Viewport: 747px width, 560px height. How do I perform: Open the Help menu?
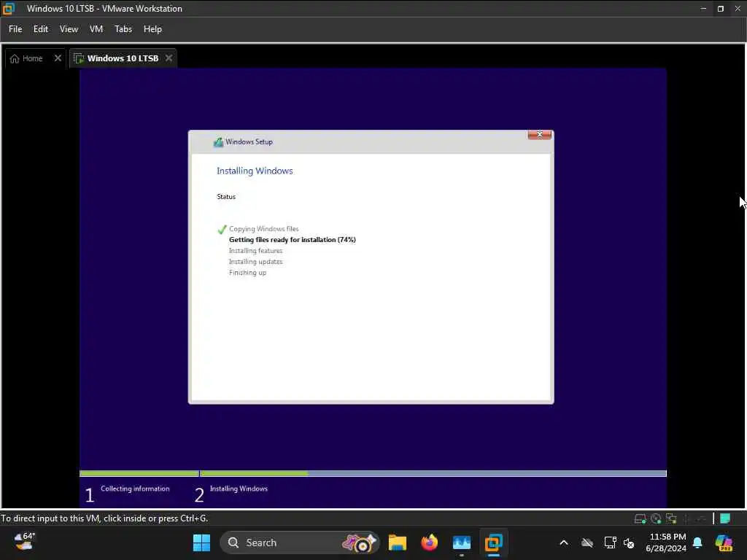152,29
